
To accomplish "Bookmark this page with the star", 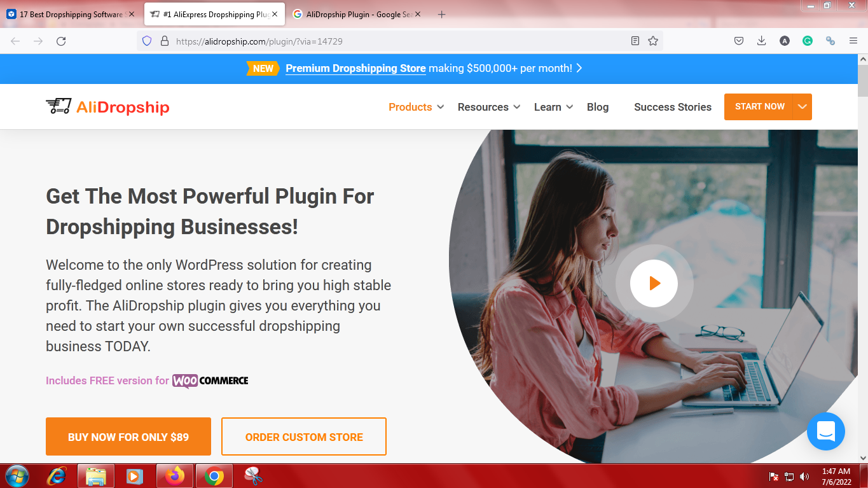I will tap(652, 41).
